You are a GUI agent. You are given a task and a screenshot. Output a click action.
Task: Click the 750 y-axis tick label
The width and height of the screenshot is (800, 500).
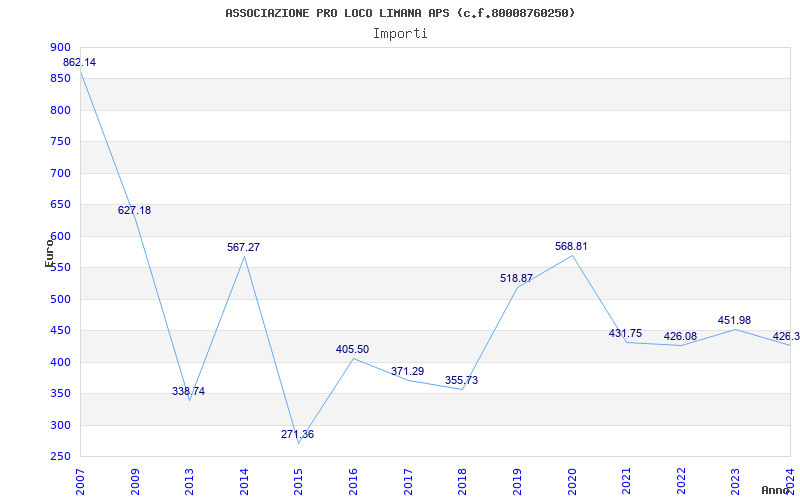coord(60,142)
